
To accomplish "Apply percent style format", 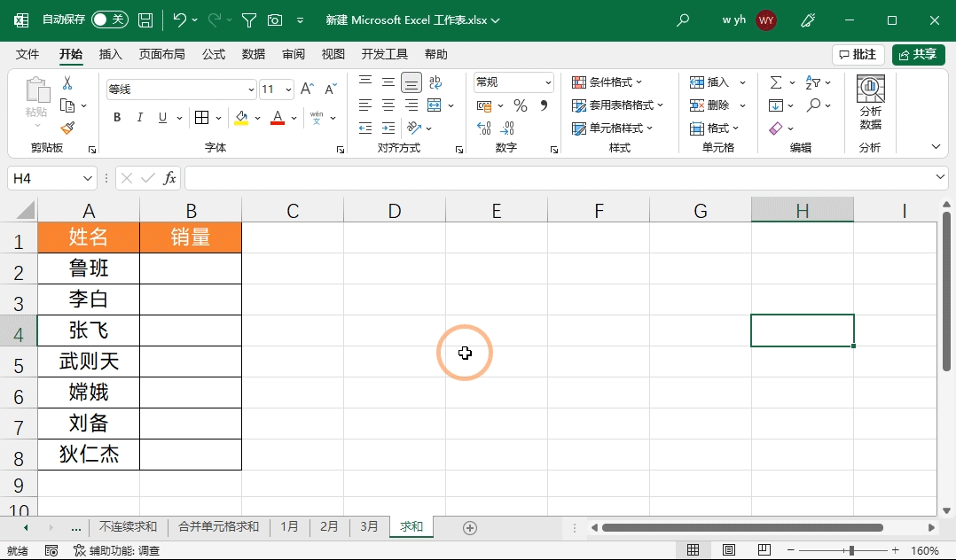I will click(520, 105).
